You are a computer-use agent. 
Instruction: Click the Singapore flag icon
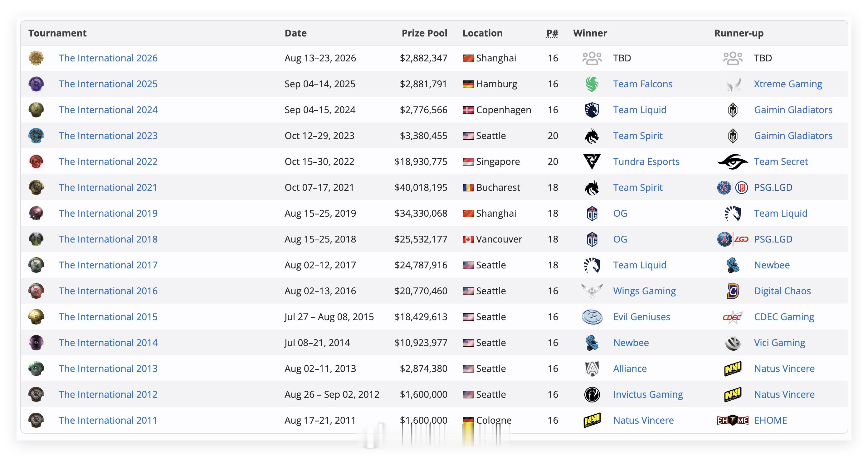click(x=468, y=162)
